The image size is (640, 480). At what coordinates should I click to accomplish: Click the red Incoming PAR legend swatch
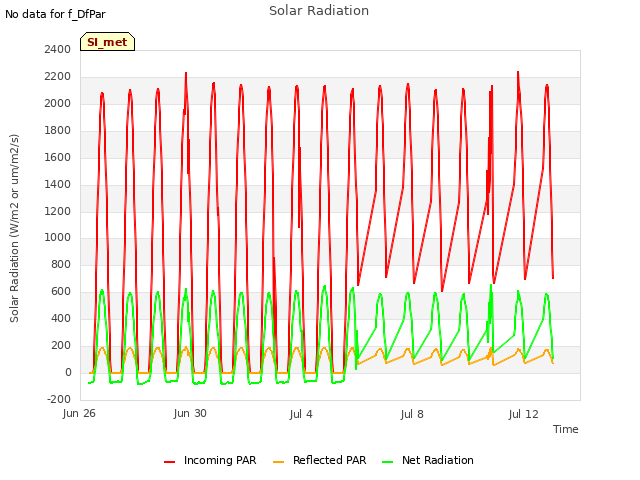pyautogui.click(x=169, y=462)
